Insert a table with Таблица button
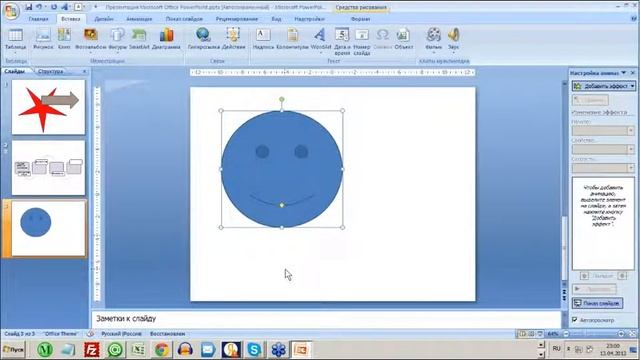Viewport: 640px width, 360px height. pos(16,40)
